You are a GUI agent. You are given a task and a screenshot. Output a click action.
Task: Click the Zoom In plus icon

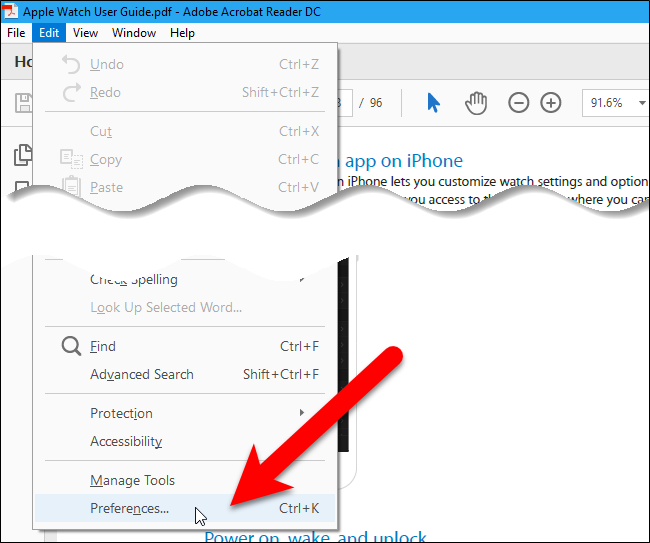(x=551, y=103)
